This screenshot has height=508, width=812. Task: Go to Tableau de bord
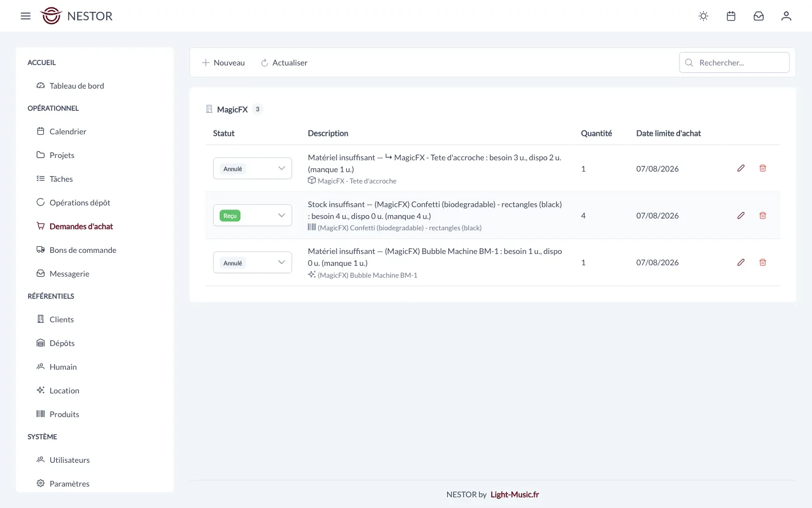pos(77,86)
